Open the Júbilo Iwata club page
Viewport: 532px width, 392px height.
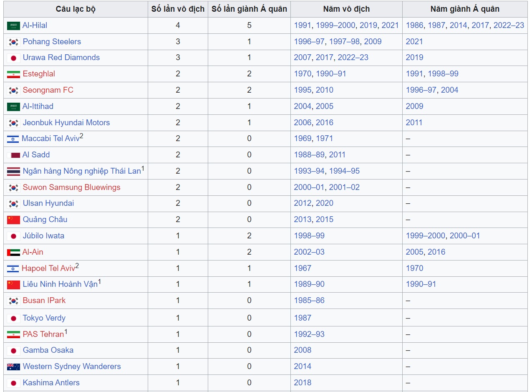pos(43,236)
